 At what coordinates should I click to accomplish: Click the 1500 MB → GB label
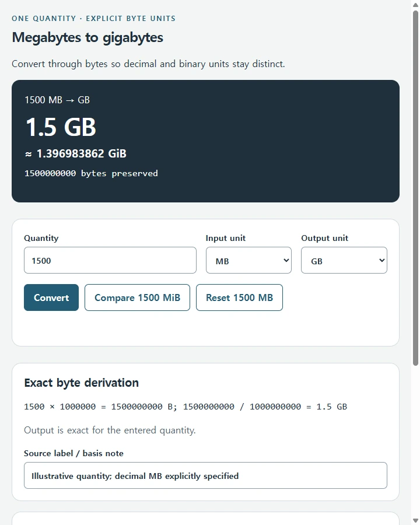(57, 100)
